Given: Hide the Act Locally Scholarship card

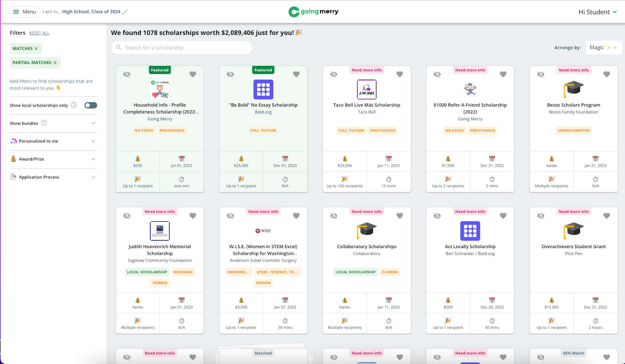Looking at the screenshot, I should [x=437, y=216].
